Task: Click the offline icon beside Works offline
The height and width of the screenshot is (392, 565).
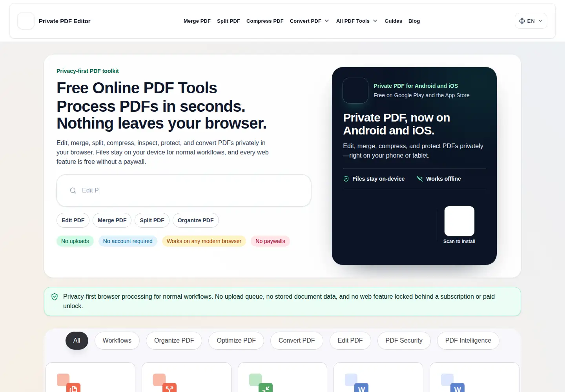Action: pos(420,179)
